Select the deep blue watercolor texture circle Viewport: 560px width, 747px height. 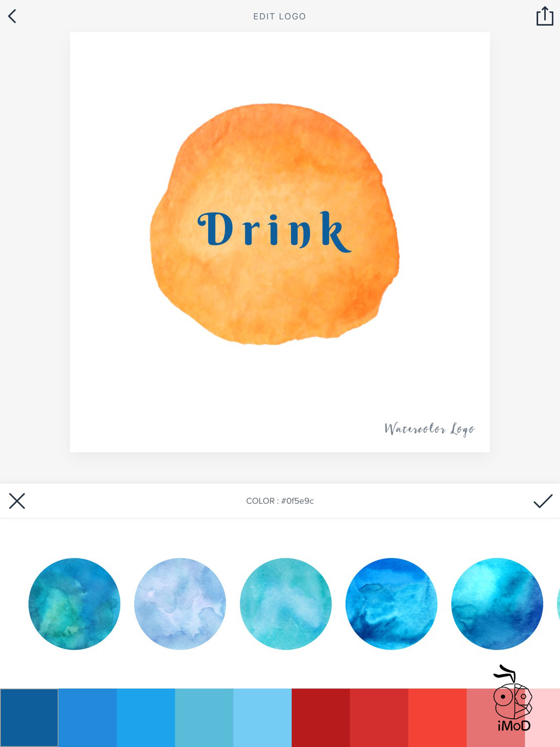pyautogui.click(x=391, y=604)
